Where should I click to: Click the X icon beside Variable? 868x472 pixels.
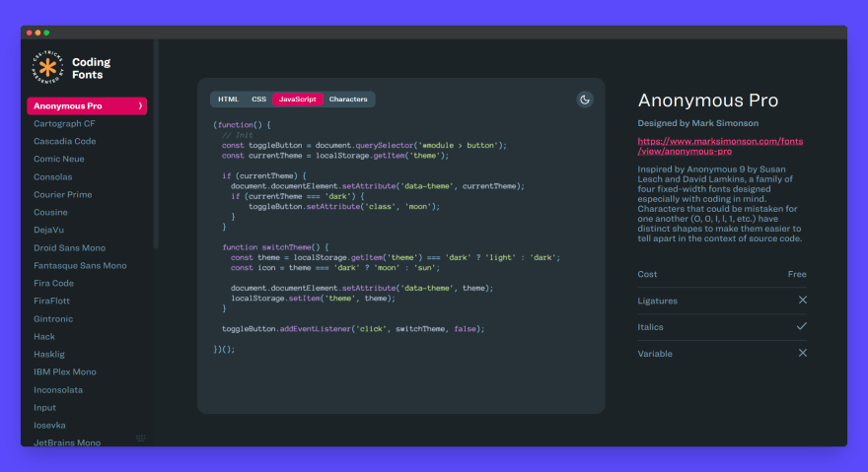point(803,353)
